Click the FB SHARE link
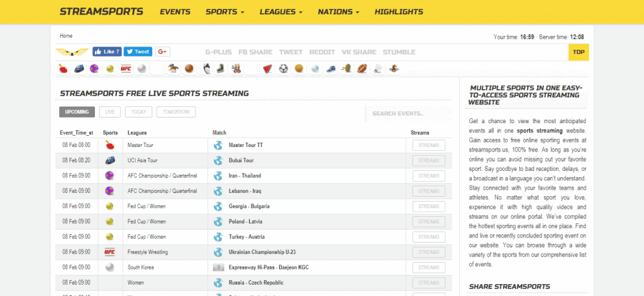Screen dimensions: 644x296 pyautogui.click(x=255, y=52)
